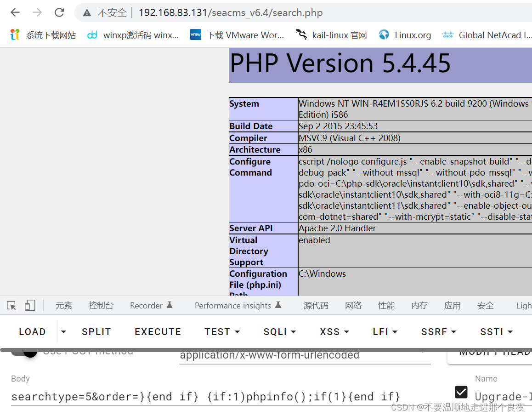532x416 pixels.
Task: Click the Sep 2 2015 build date
Action: (338, 126)
